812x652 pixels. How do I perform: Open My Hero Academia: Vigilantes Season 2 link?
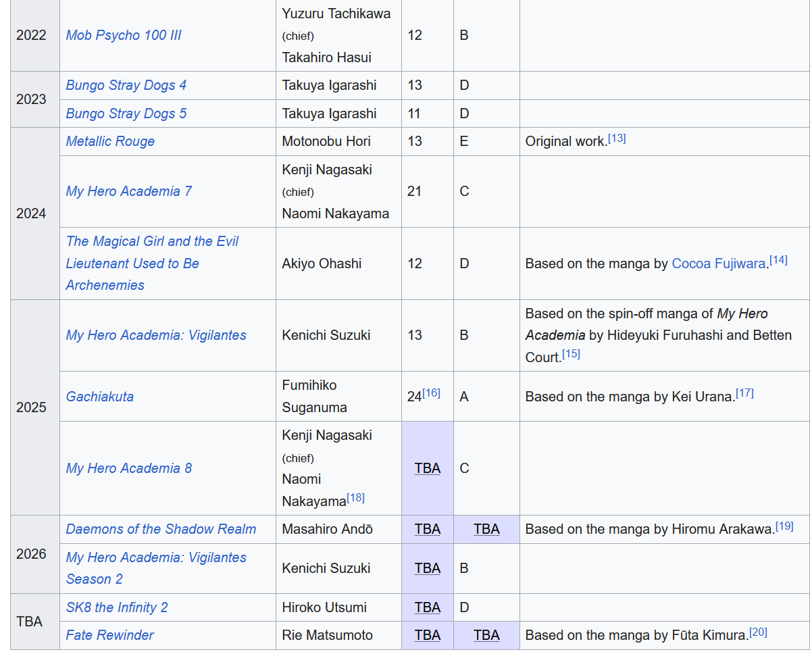pyautogui.click(x=156, y=568)
